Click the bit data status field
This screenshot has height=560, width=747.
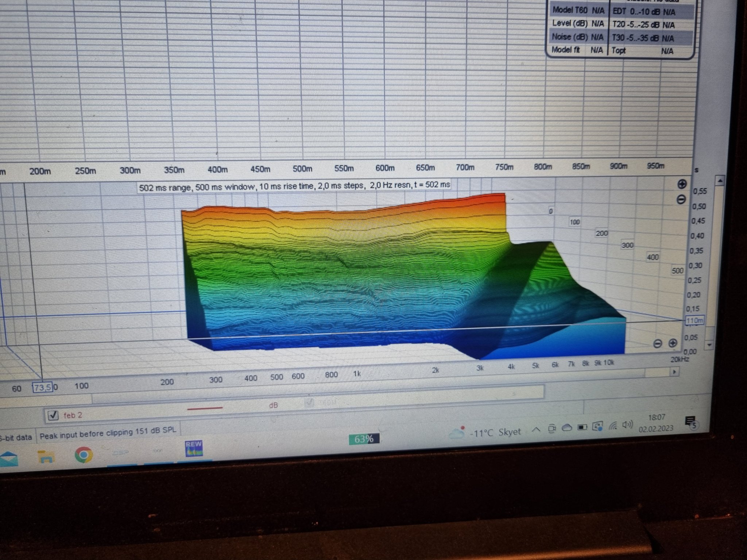(16, 437)
